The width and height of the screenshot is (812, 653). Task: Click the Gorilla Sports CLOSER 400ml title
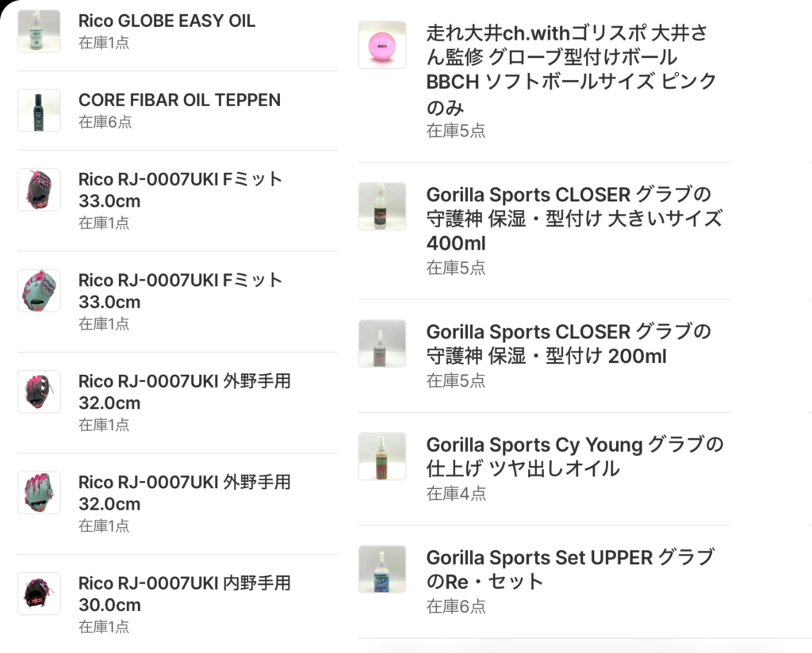click(x=574, y=218)
